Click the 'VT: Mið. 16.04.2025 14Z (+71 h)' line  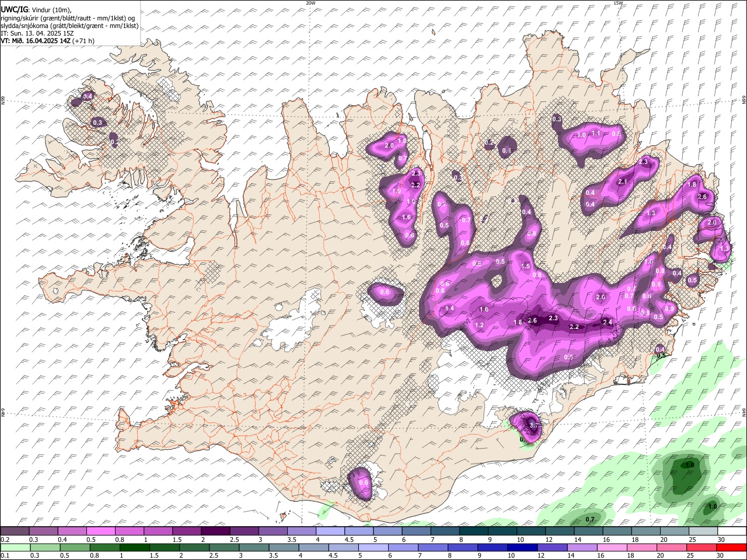[x=48, y=41]
